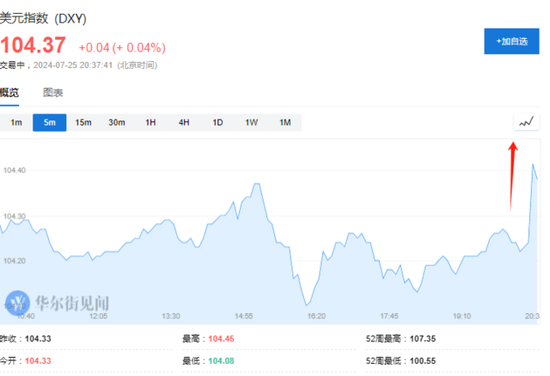This screenshot has width=550, height=376.
Task: Click the 美元指数 (DXY) title
Action: (x=43, y=18)
